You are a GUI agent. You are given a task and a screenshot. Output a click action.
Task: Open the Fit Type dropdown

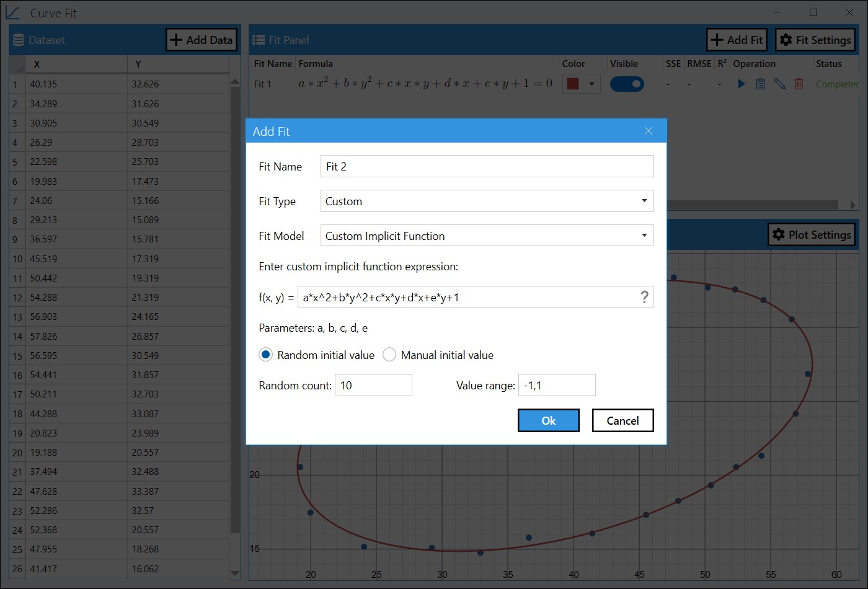point(487,201)
